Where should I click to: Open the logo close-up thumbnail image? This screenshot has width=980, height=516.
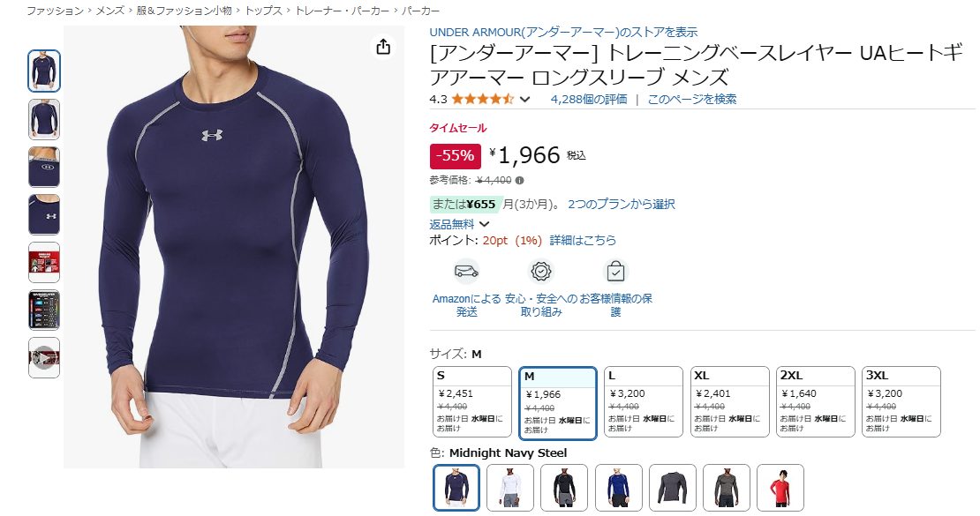[x=44, y=215]
